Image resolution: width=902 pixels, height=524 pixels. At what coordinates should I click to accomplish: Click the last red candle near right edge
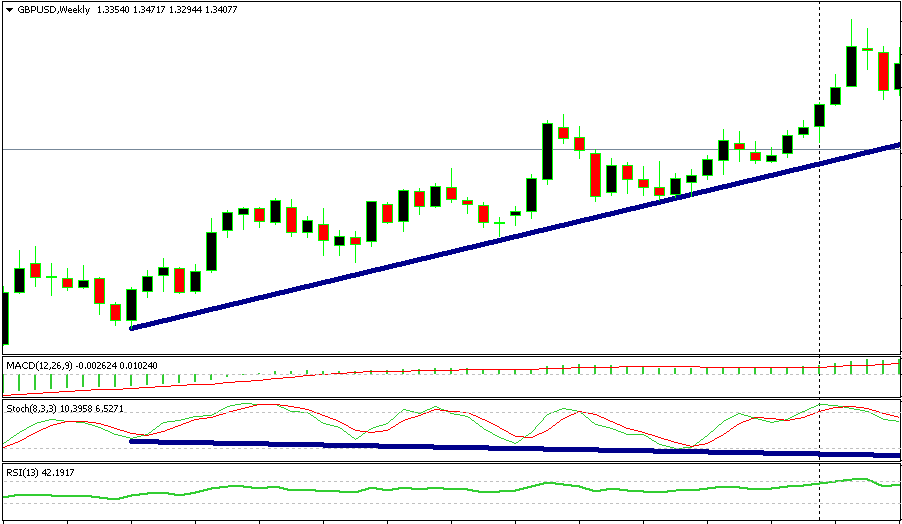click(884, 71)
